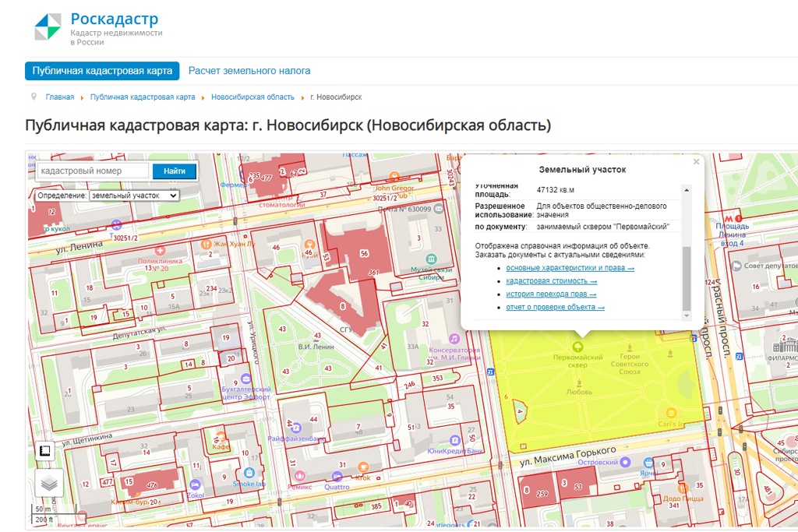Close the Земельный участок popup
The height and width of the screenshot is (532, 798).
coord(696,162)
